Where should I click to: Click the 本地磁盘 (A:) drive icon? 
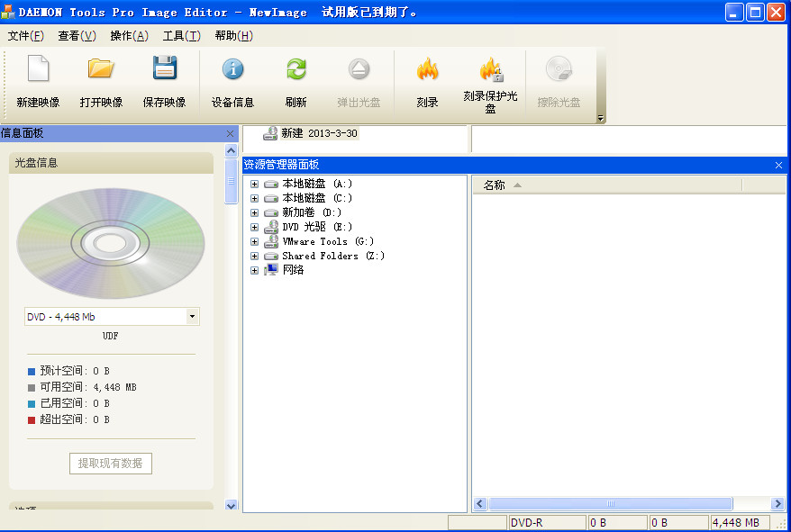271,184
